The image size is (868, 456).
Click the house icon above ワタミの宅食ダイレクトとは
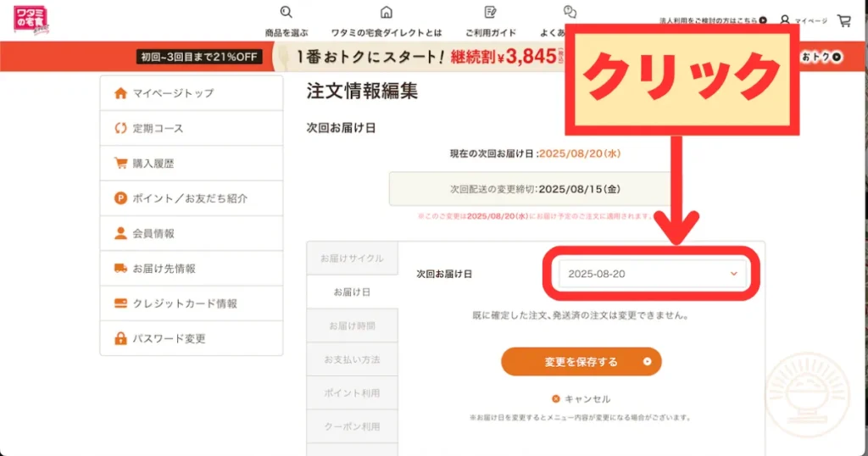tap(387, 12)
